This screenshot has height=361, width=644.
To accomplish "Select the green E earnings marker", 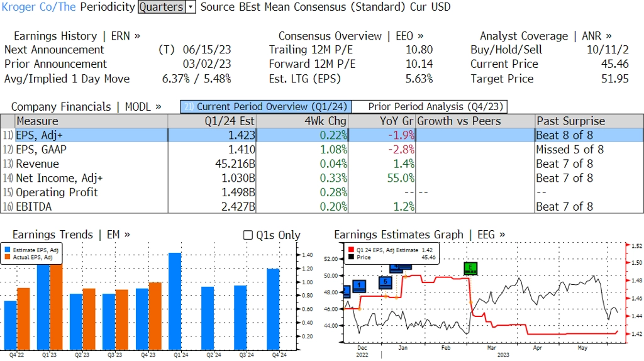I will (470, 269).
